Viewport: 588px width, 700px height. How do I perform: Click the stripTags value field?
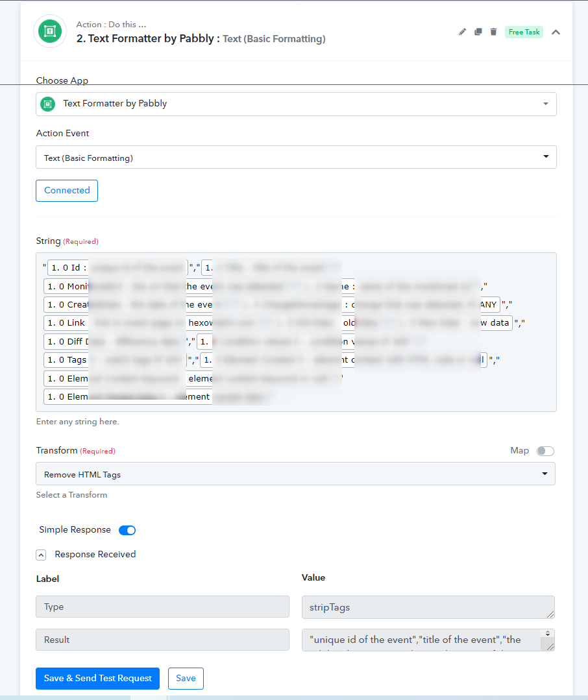tap(428, 607)
